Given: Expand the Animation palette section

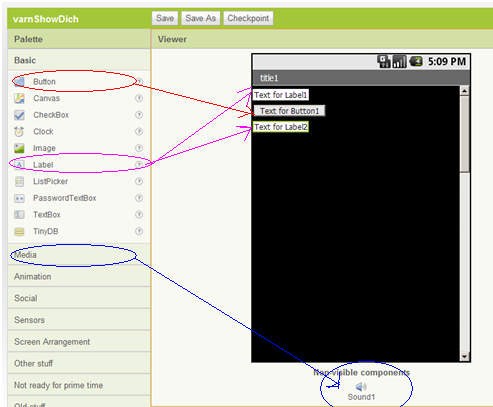Looking at the screenshot, I should pos(79,276).
